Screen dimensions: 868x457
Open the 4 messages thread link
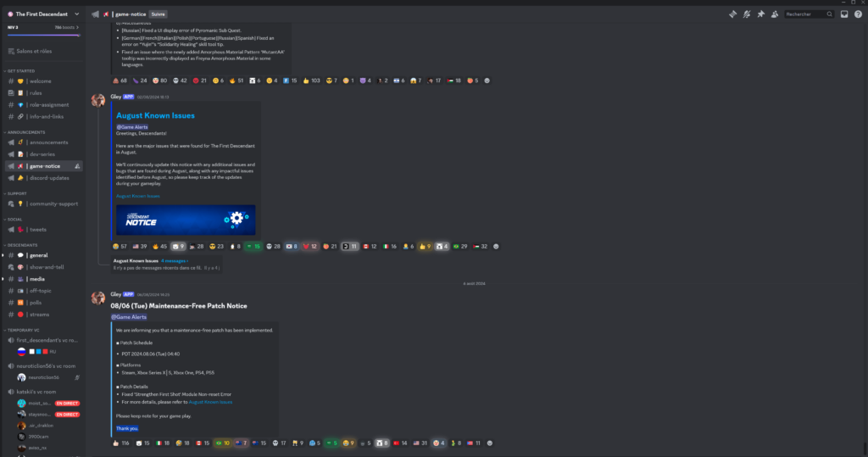click(x=175, y=261)
